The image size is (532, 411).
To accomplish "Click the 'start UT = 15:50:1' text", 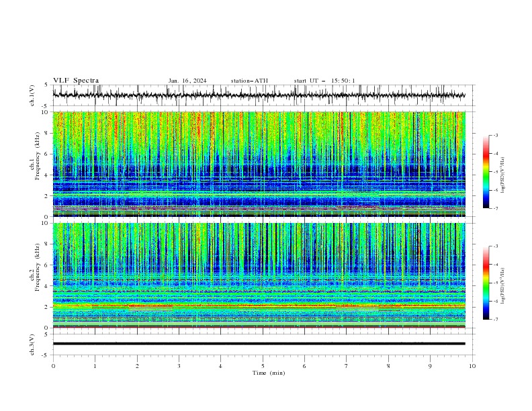I will tap(324, 81).
